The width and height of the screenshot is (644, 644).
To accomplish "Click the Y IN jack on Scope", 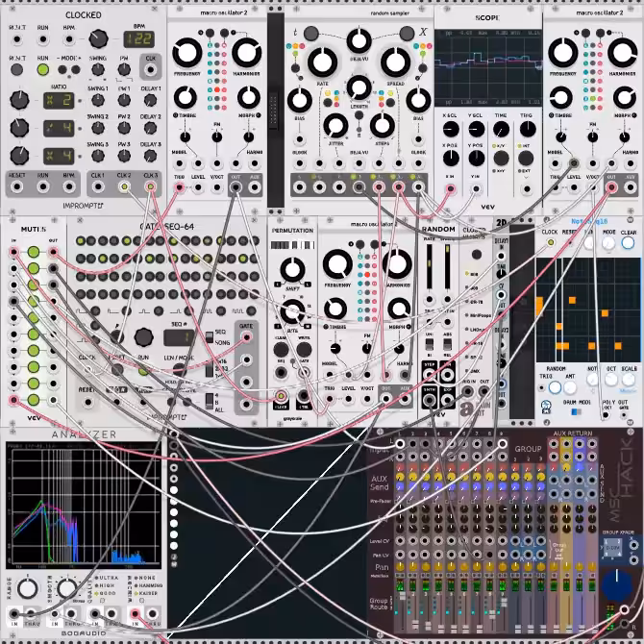I will (476, 189).
